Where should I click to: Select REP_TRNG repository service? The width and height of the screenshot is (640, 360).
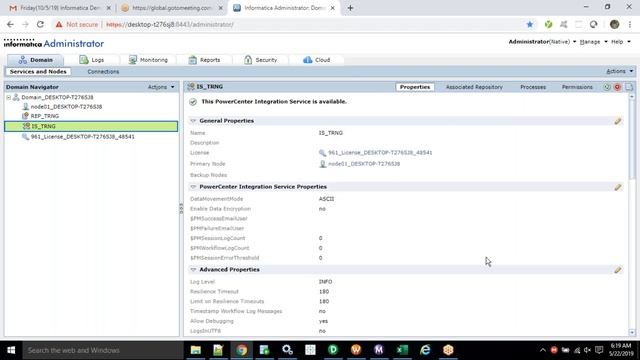coord(44,116)
